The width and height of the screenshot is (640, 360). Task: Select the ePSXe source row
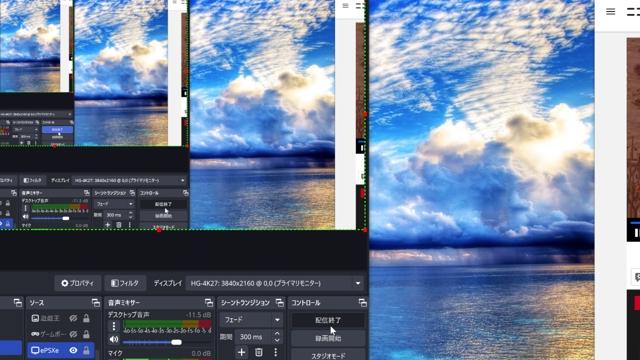tap(61, 350)
